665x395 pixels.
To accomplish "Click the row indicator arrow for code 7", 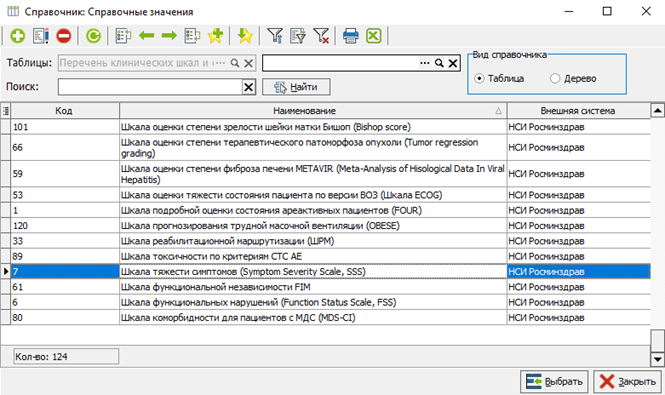I will coord(6,272).
